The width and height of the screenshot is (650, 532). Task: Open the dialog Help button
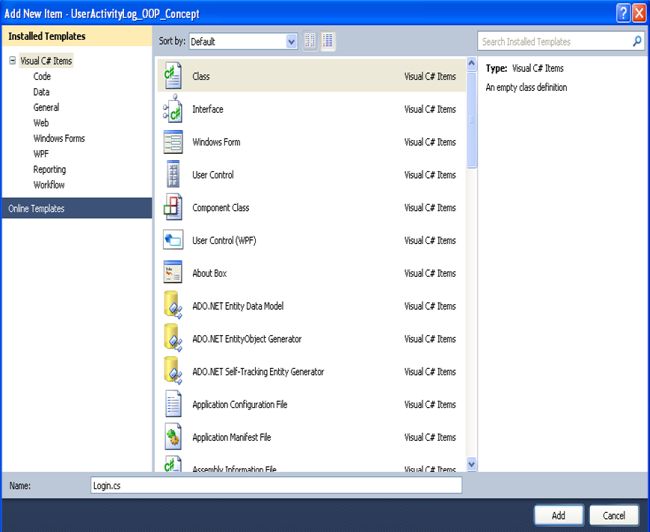click(x=623, y=13)
